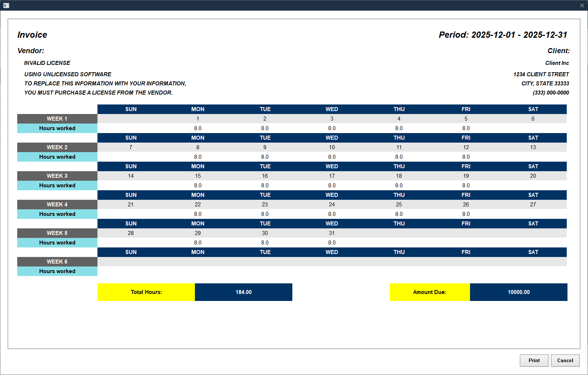Click the amount due value 10000.00
The width and height of the screenshot is (588, 375).
pos(518,292)
